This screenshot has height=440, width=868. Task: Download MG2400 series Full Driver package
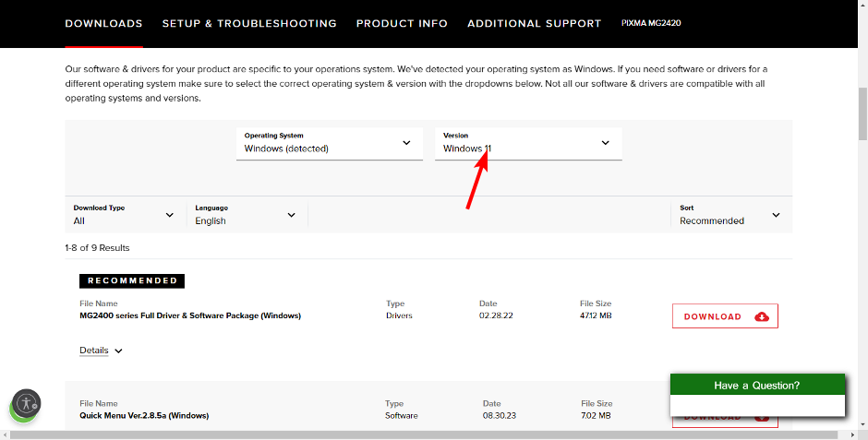coord(725,316)
